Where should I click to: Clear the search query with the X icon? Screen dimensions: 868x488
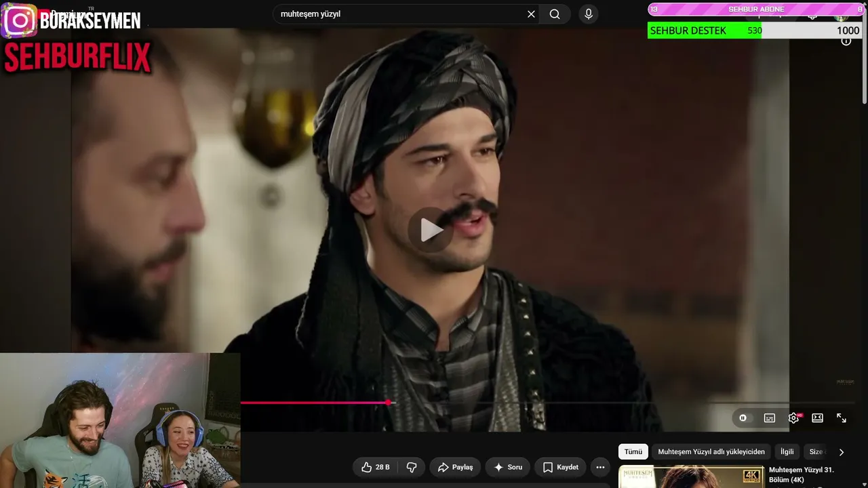[531, 14]
